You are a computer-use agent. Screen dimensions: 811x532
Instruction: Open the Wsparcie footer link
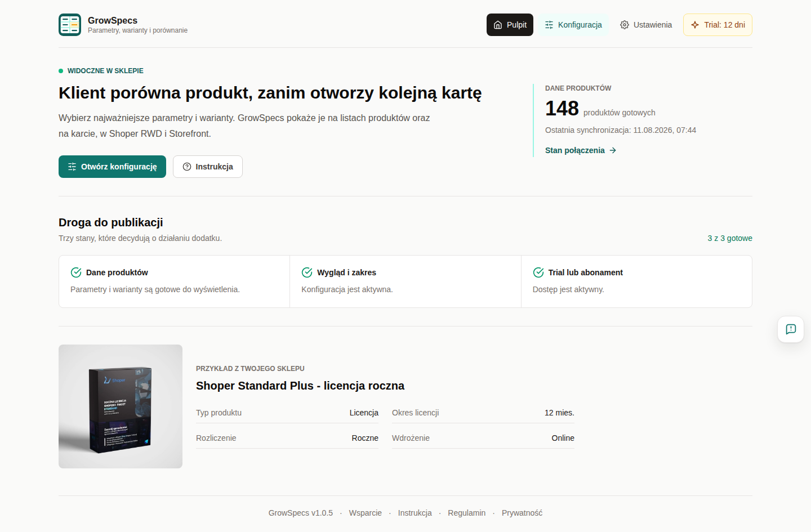[366, 513]
